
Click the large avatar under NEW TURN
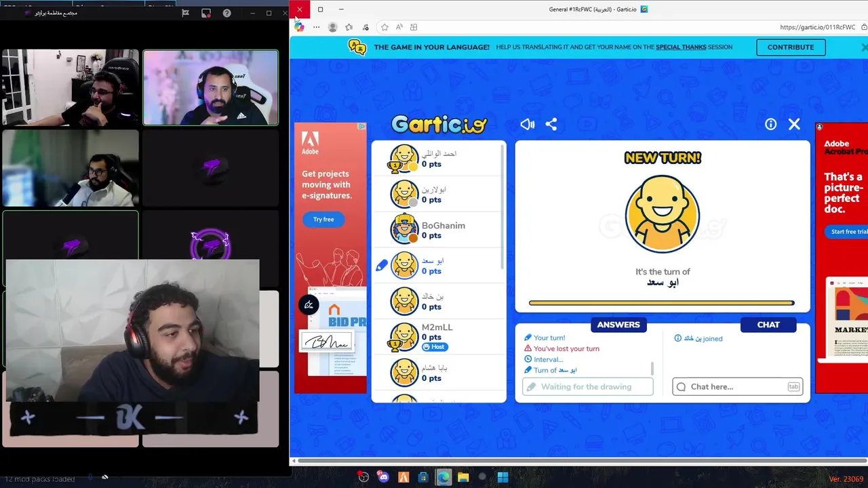tap(662, 214)
